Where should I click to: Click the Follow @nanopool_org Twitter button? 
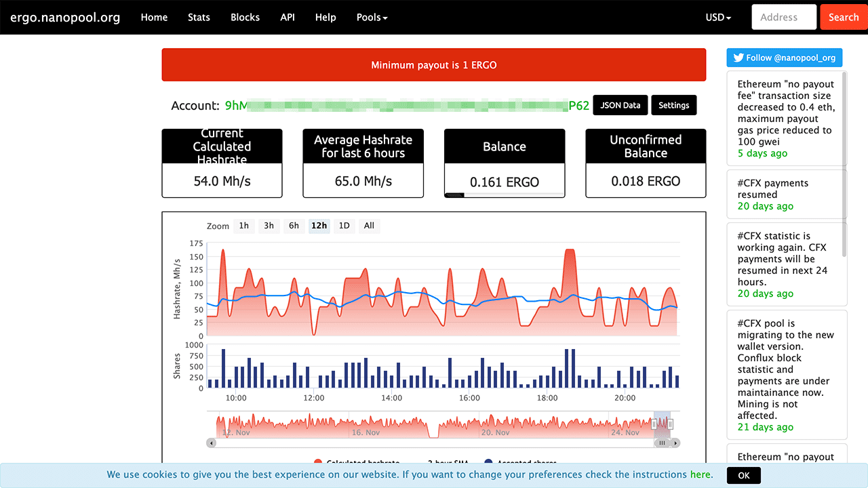pyautogui.click(x=785, y=58)
